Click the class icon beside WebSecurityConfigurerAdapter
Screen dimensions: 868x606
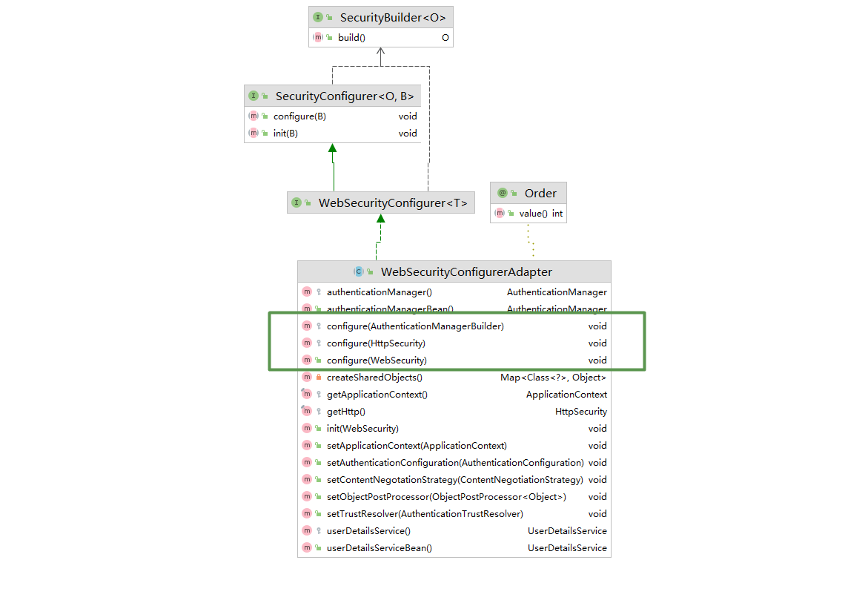click(358, 271)
